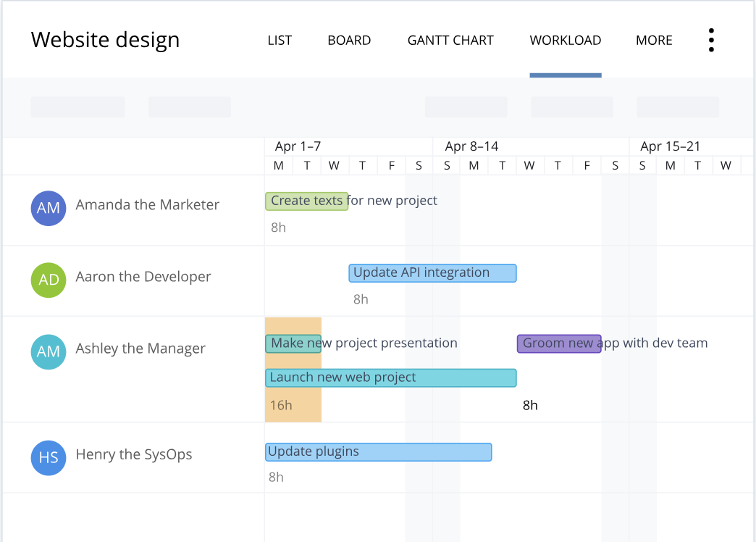Click Amanda the Marketer's AM avatar

[x=49, y=209]
